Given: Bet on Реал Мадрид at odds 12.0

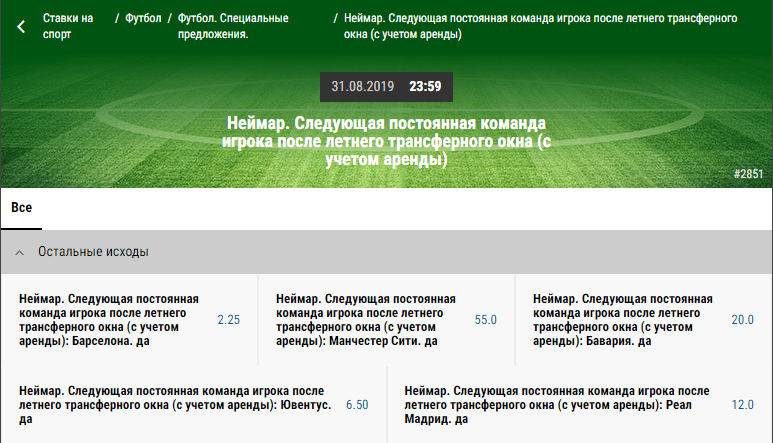Looking at the screenshot, I should click(x=742, y=405).
